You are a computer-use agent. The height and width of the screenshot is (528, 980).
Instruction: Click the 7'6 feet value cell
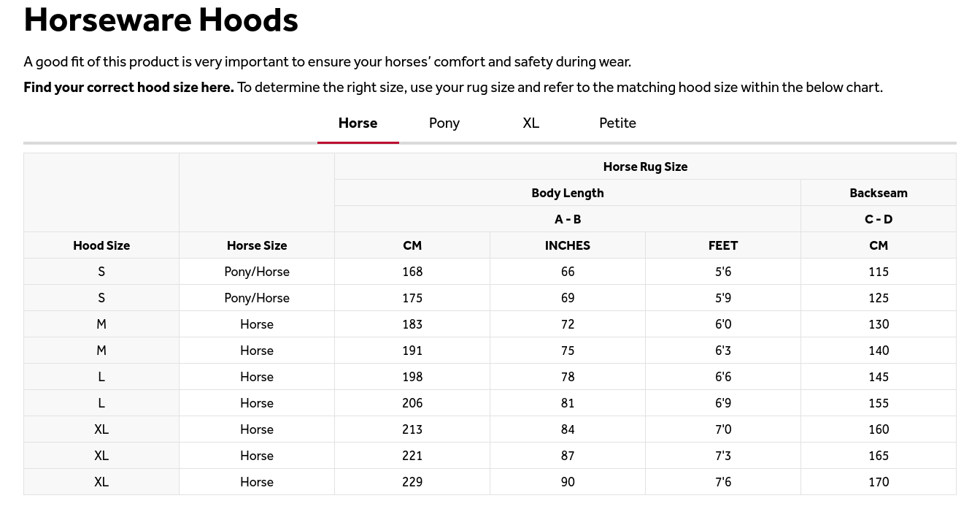[x=723, y=482]
